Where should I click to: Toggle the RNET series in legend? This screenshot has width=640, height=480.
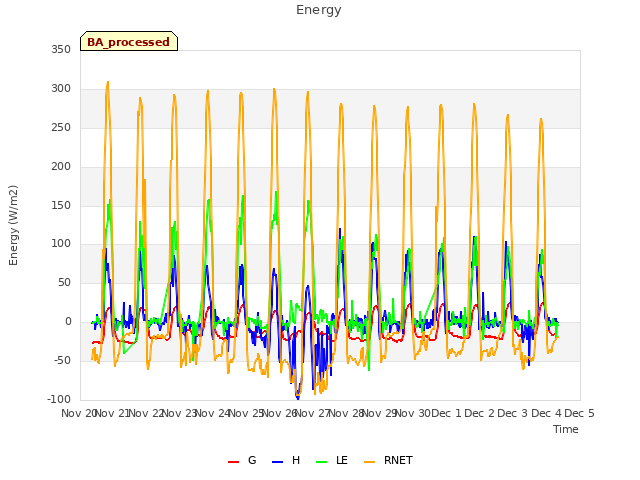(388, 460)
